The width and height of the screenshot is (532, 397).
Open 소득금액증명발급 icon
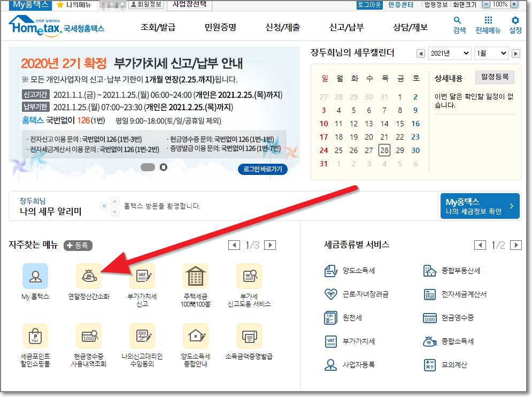pos(249,336)
